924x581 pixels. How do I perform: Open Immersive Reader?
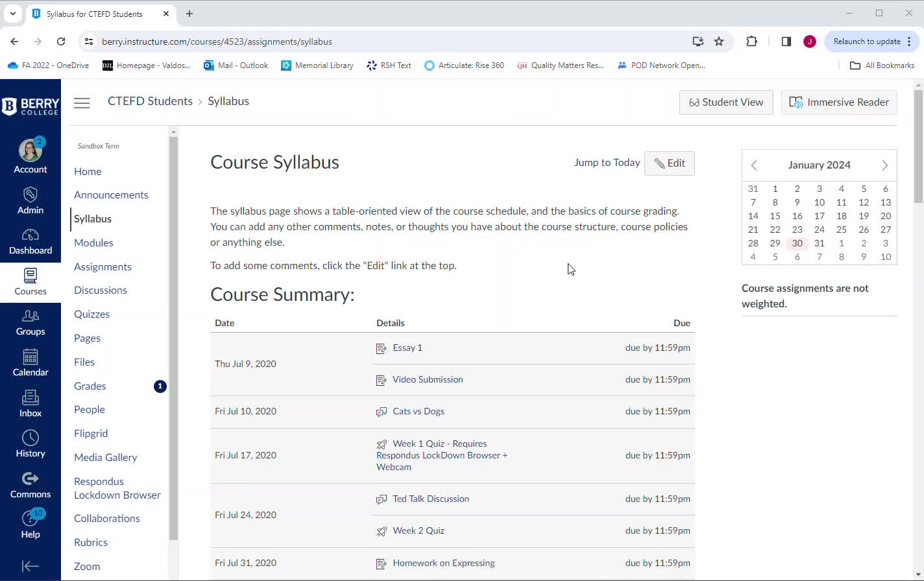click(839, 102)
